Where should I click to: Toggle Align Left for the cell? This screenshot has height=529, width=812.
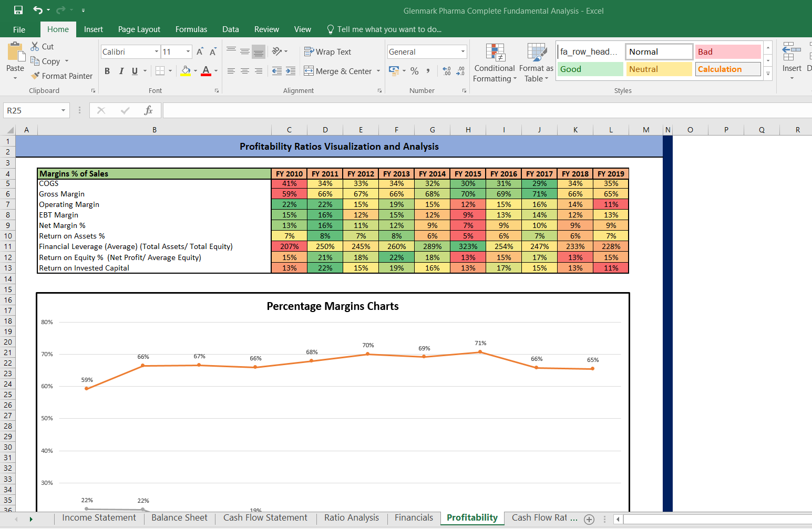point(231,71)
